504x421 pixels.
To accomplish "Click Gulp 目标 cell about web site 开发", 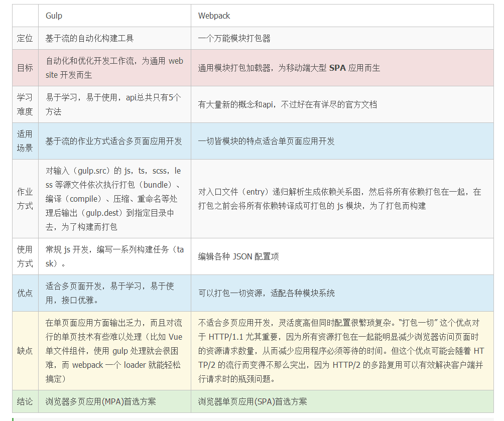I will tap(114, 68).
